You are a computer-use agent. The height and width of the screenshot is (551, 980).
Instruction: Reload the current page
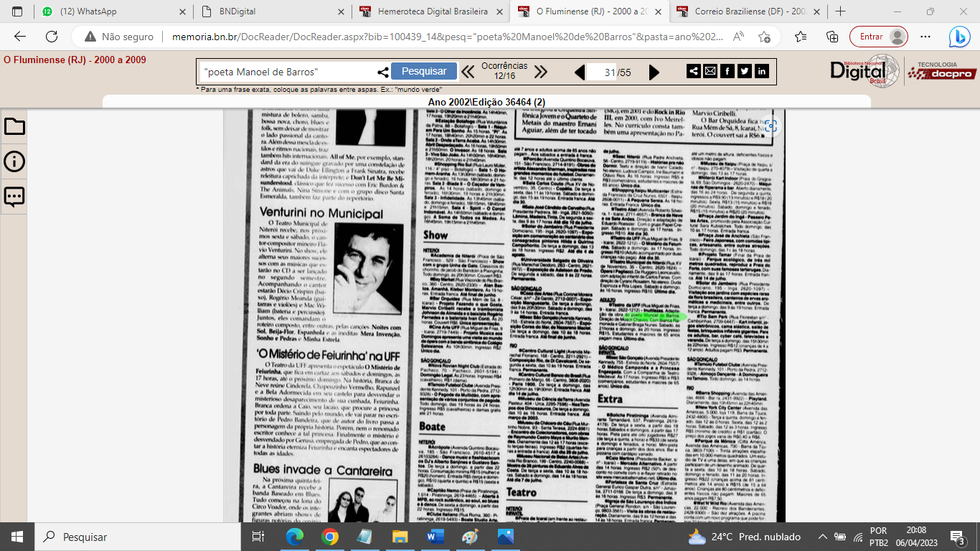tap(52, 37)
